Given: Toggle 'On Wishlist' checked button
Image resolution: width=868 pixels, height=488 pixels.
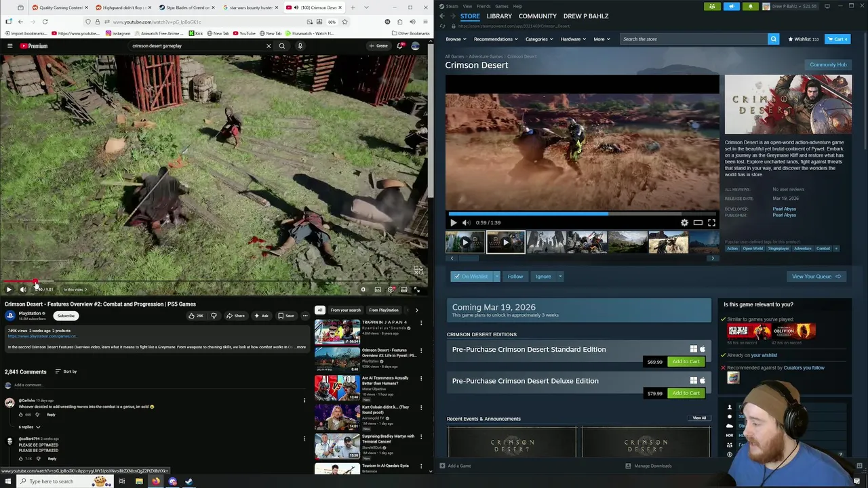Looking at the screenshot, I should point(472,277).
